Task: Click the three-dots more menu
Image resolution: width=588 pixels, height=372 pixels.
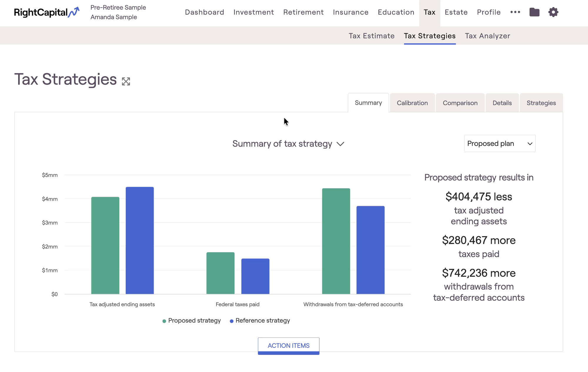Action: tap(515, 12)
